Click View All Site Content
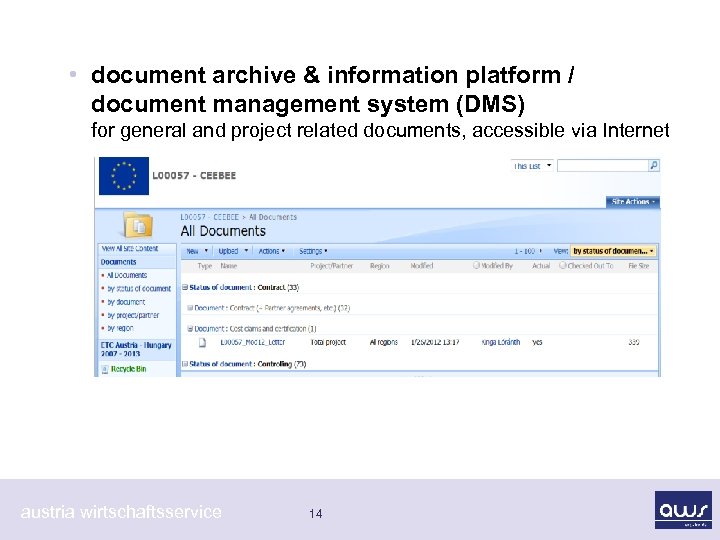Viewport: 720px width, 540px height. [x=130, y=248]
